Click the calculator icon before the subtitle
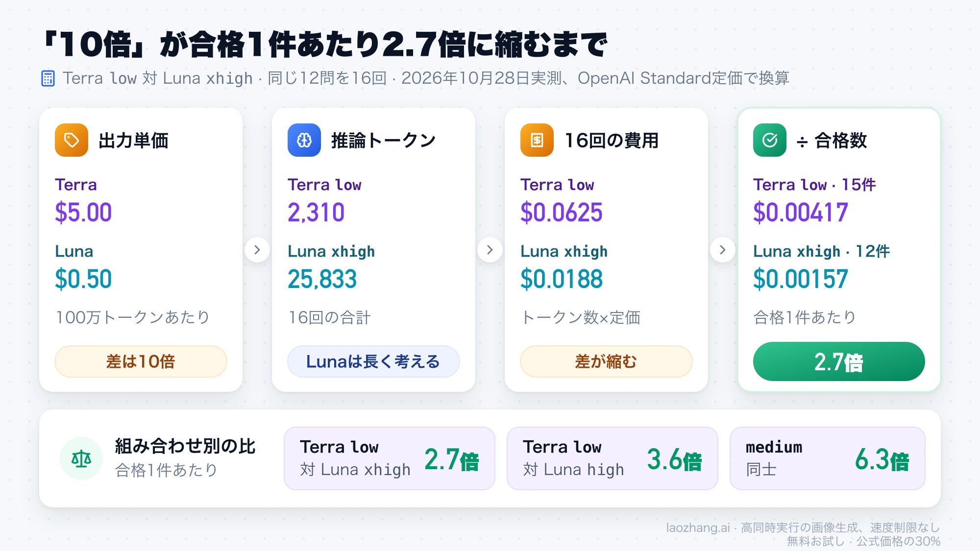The width and height of the screenshot is (980, 551). tap(48, 78)
